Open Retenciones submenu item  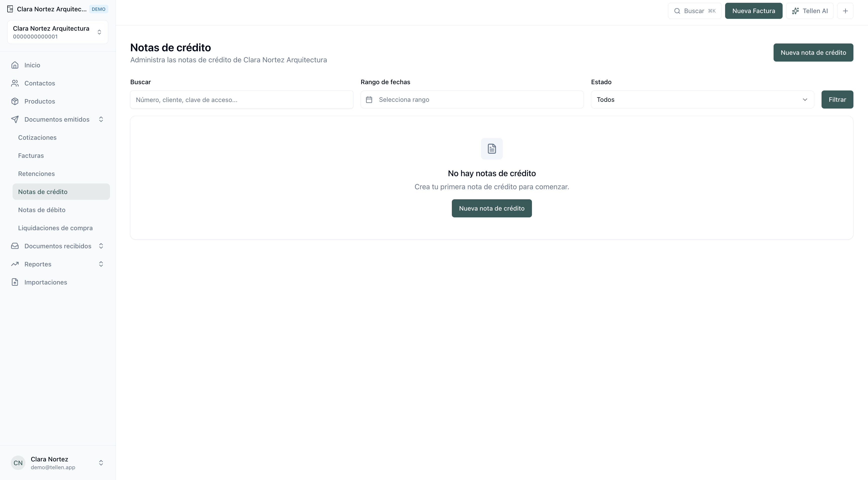[61, 174]
